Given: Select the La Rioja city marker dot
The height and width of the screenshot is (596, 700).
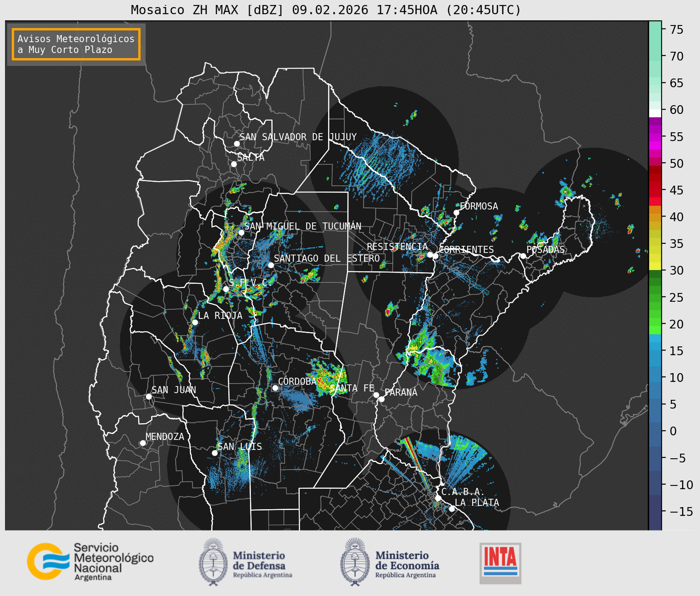Looking at the screenshot, I should point(195,322).
